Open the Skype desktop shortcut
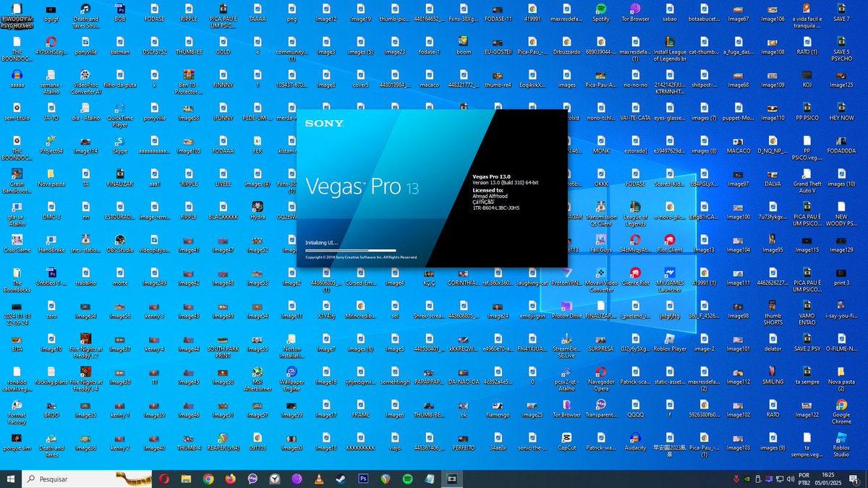This screenshot has width=868, height=488. click(x=120, y=145)
